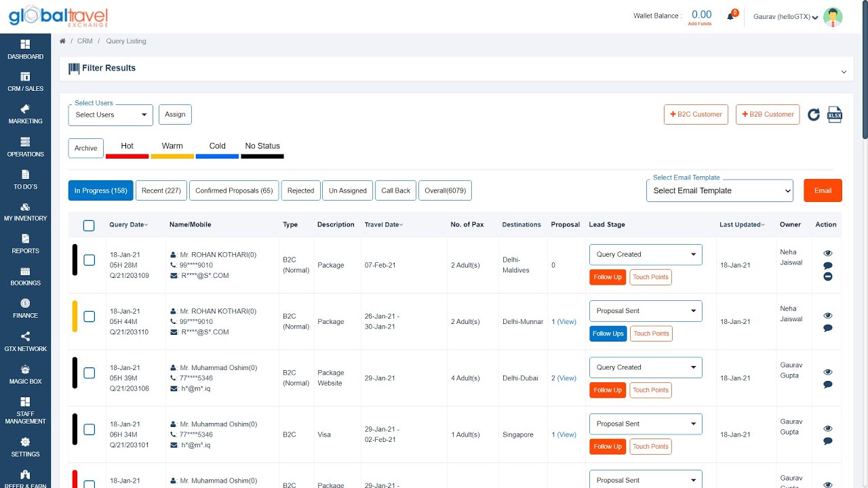Click the refresh listing icon

814,115
